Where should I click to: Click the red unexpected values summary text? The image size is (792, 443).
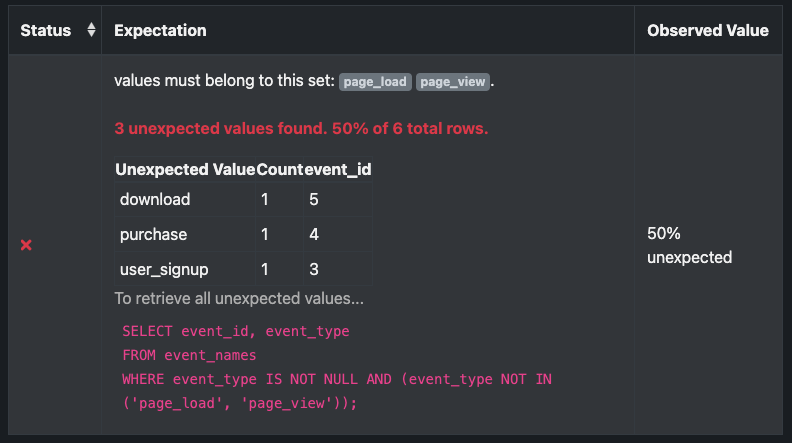(301, 129)
